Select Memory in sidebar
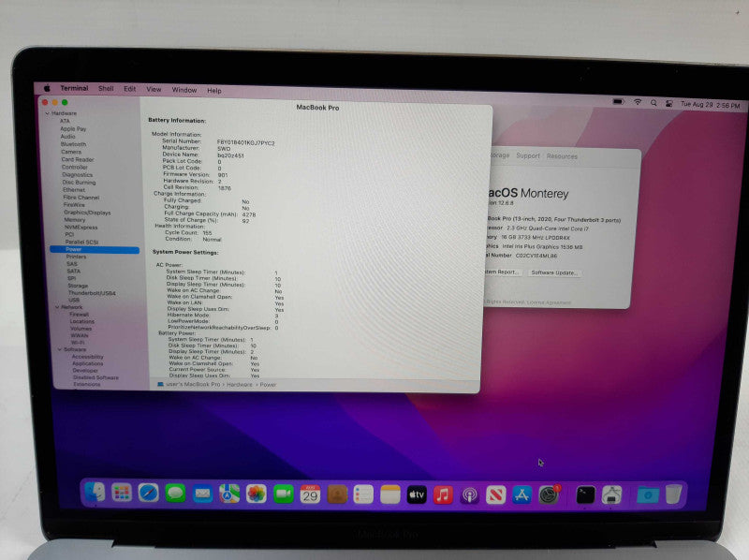749x560 pixels. [x=75, y=220]
